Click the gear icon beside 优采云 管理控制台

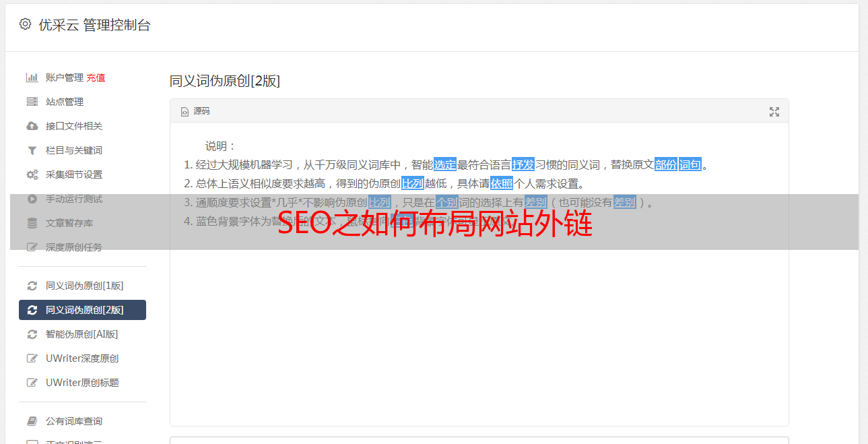coord(25,24)
